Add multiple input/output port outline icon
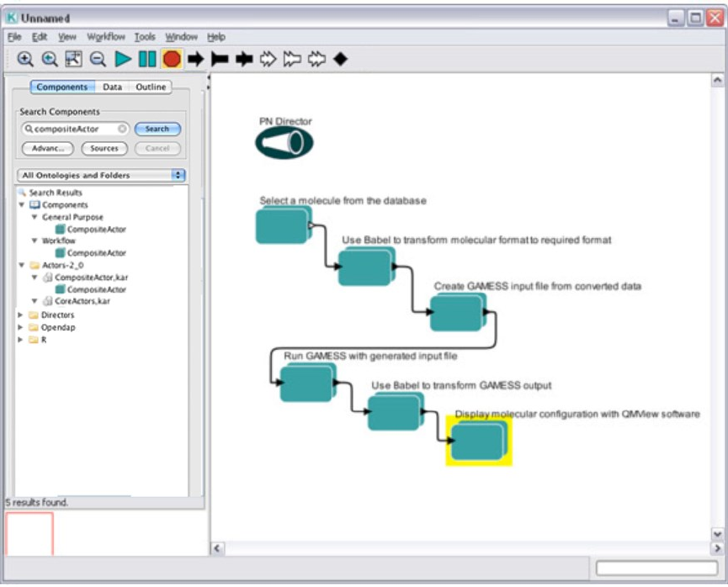 click(316, 59)
